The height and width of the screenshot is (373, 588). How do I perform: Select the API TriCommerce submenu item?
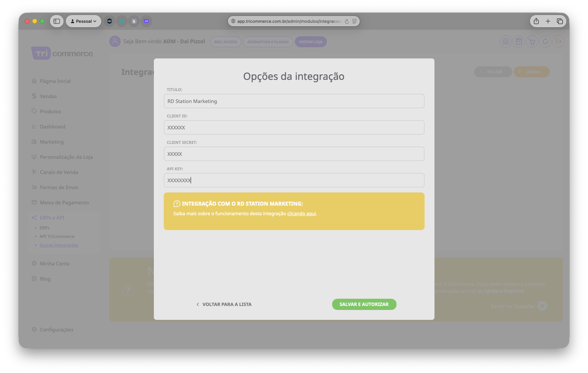pos(57,237)
